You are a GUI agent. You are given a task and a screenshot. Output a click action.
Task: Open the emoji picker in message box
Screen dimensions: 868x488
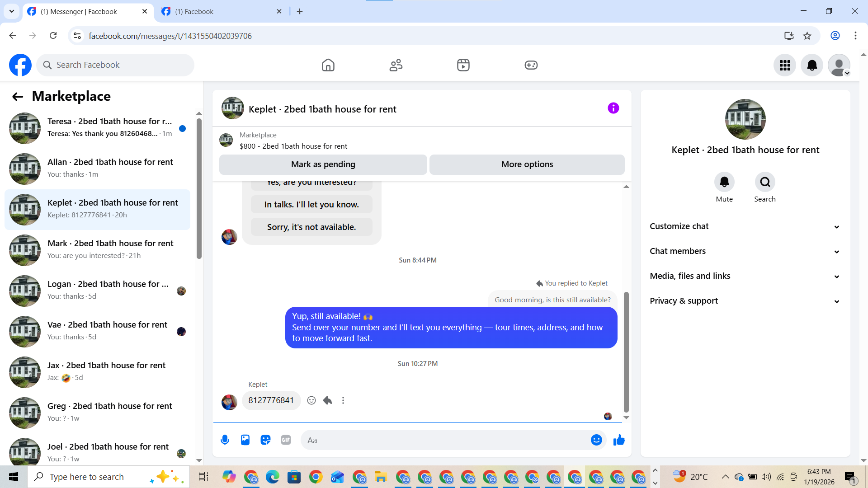pyautogui.click(x=596, y=440)
